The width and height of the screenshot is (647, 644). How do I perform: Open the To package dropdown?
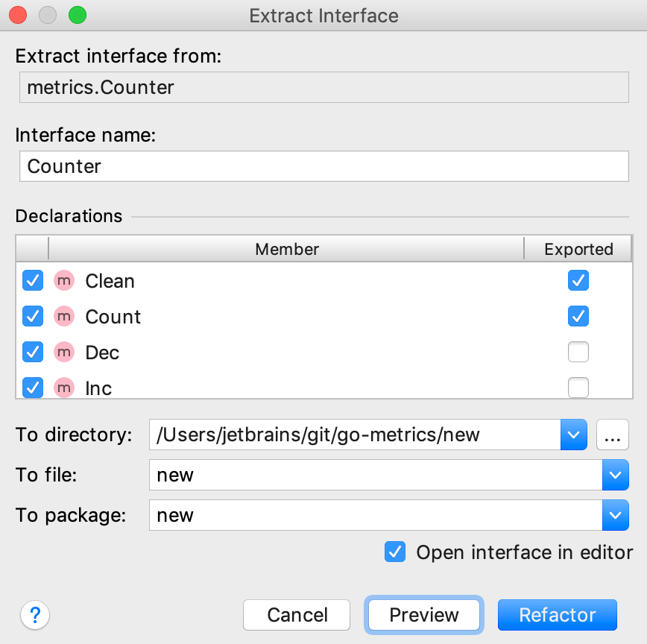point(616,515)
